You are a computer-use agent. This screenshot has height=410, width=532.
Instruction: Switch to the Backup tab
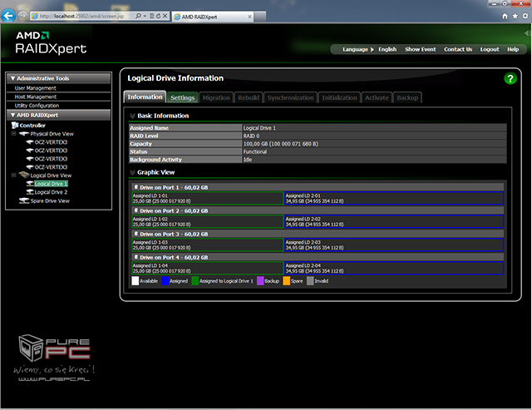(x=407, y=98)
